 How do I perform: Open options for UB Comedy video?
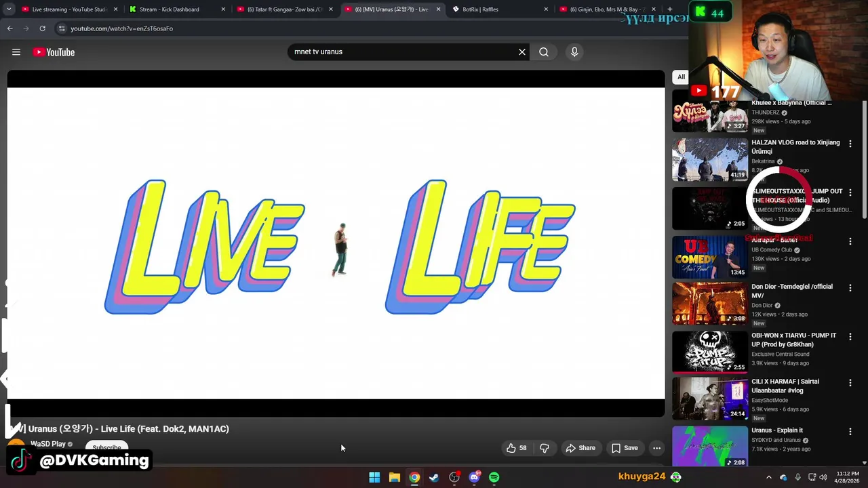pyautogui.click(x=850, y=241)
